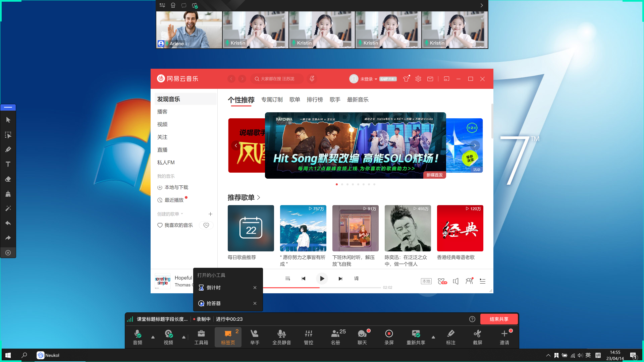The image size is (644, 362).
Task: Open the skin theme shirt icon
Action: (406, 79)
